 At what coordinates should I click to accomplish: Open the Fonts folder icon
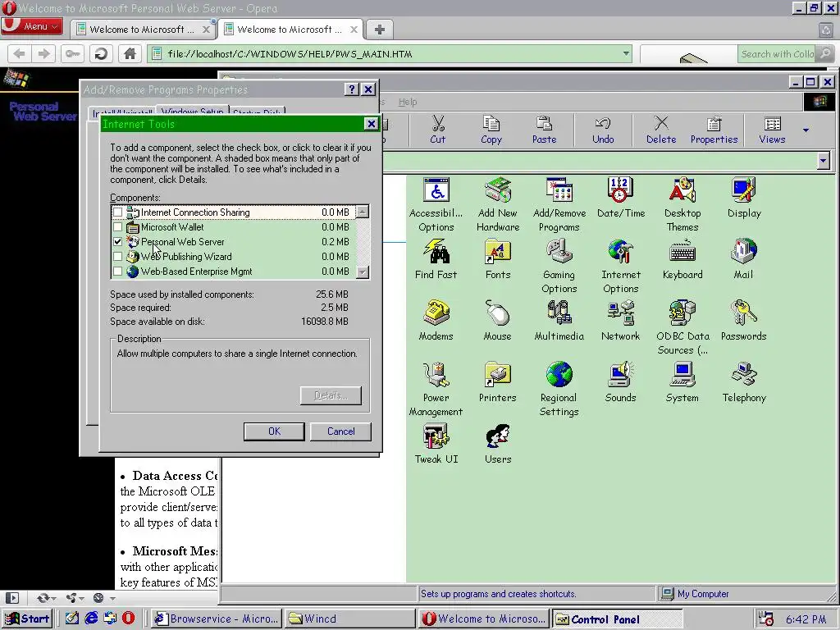coord(498,259)
